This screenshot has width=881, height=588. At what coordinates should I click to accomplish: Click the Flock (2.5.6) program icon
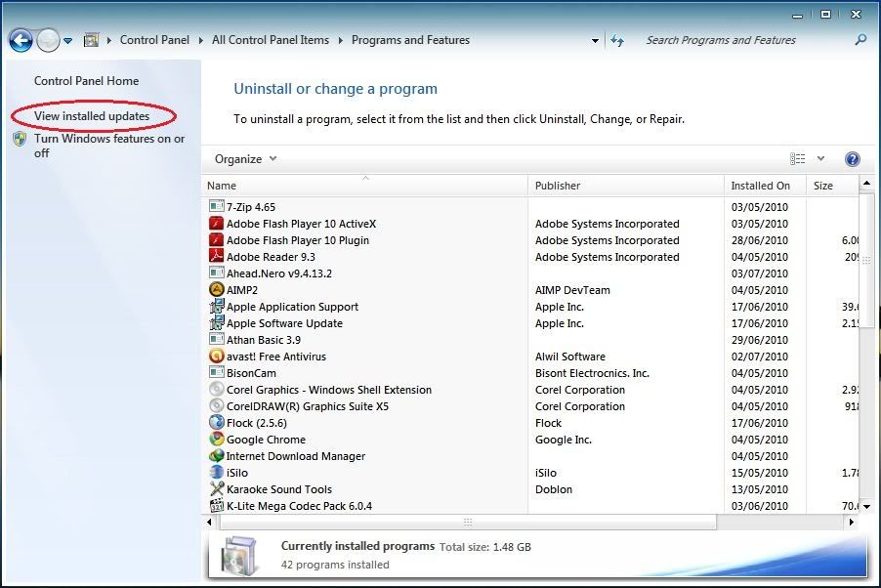point(217,423)
